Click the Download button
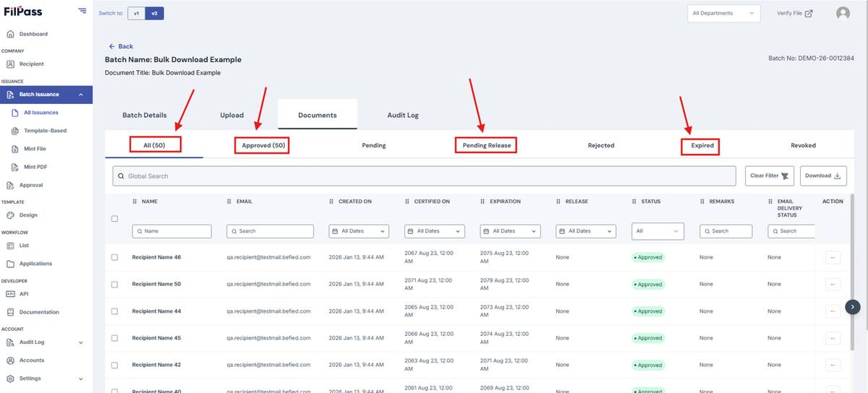Screen dimensions: 868x393 [823, 176]
